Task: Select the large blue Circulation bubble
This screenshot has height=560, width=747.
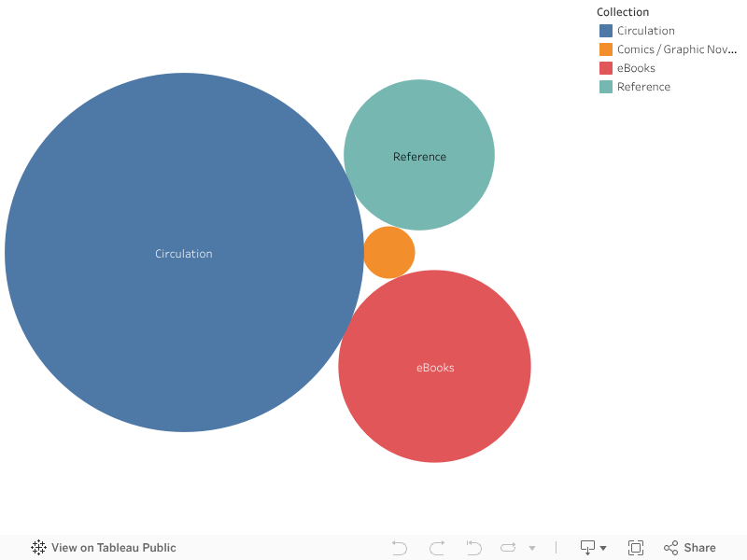Action: [184, 252]
